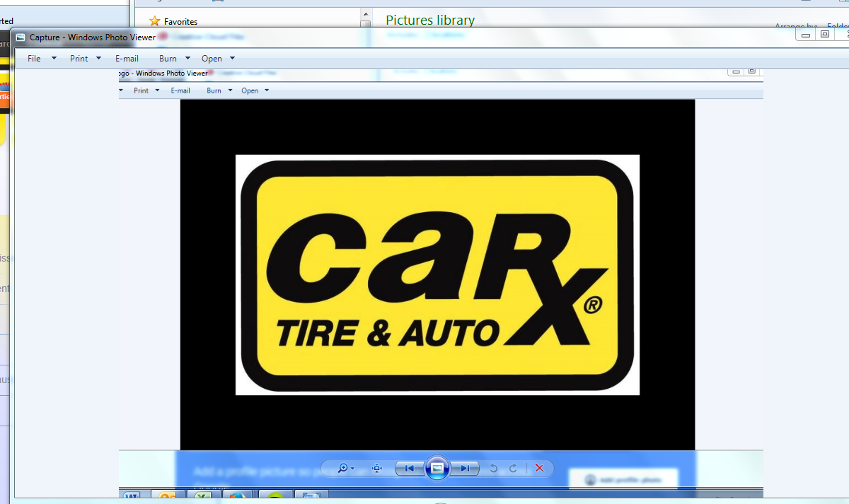Screen dimensions: 849x504
Task: Click the Pictures library heading
Action: click(429, 20)
